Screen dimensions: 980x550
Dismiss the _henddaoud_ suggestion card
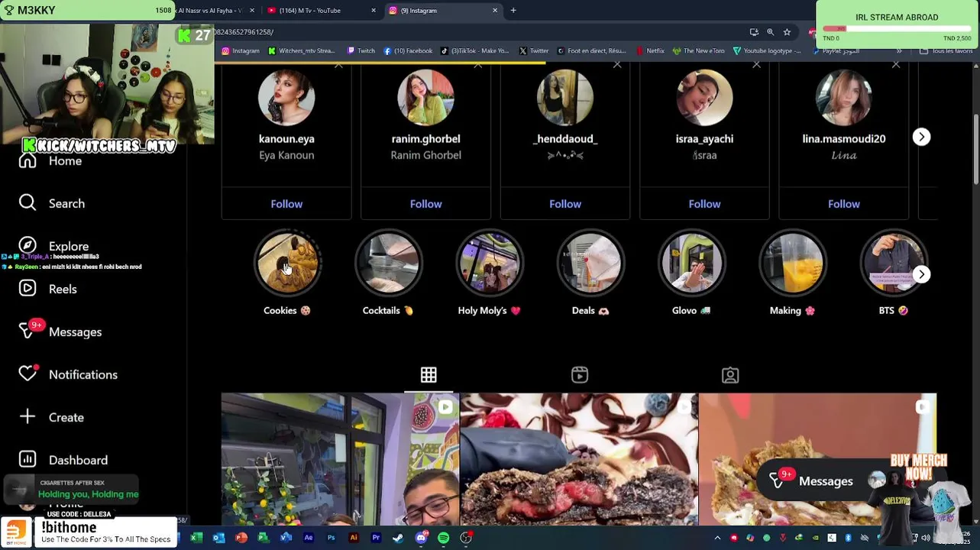pos(617,66)
